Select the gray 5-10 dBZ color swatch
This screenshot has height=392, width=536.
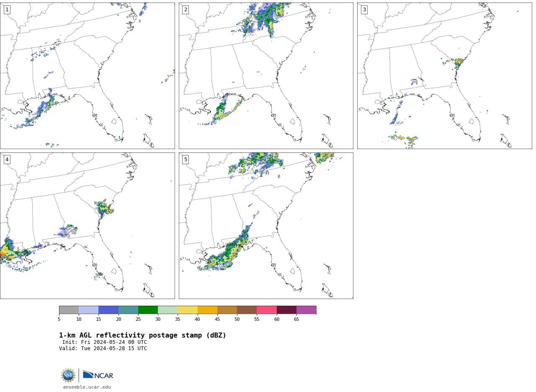click(69, 310)
